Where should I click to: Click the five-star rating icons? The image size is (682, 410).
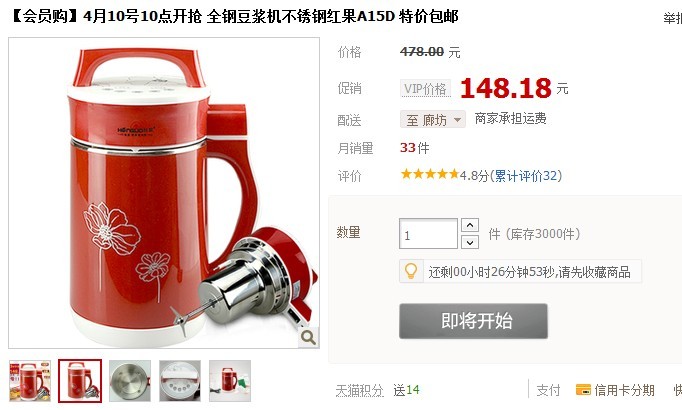pos(430,175)
